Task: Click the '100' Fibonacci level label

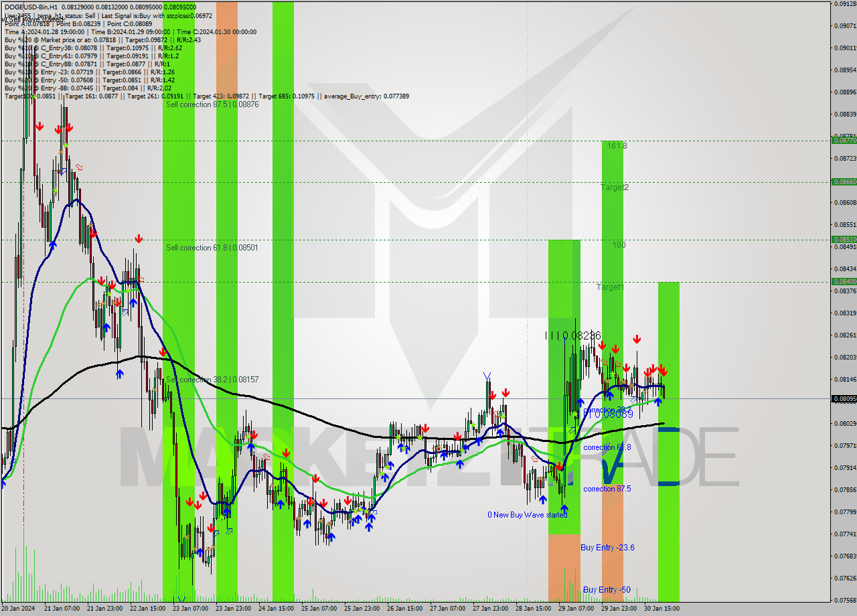Action: [619, 245]
